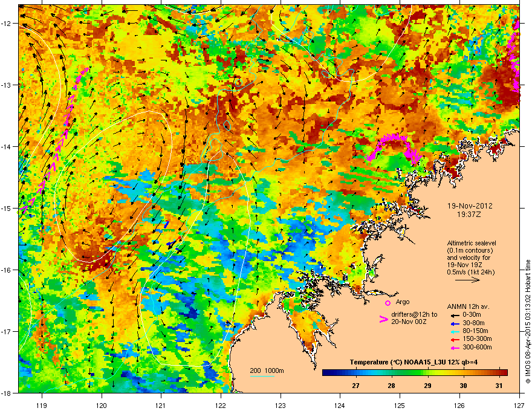Click latitude axis label -16
This screenshot has height=411, width=532.
pos(7,270)
